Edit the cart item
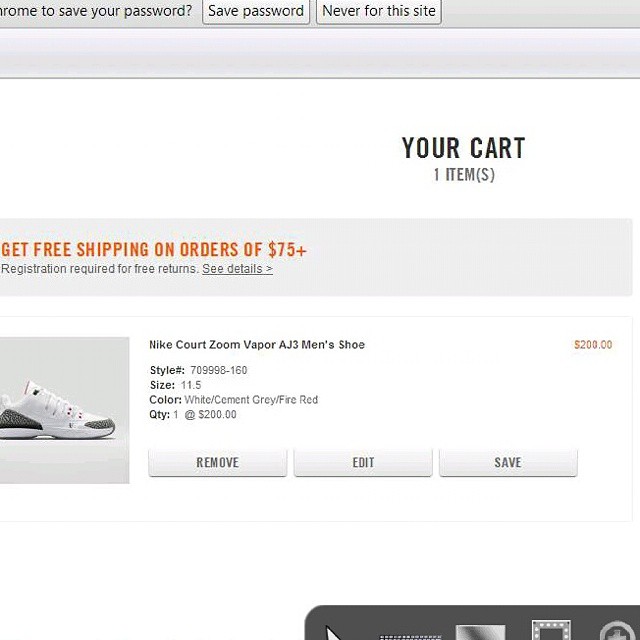Screen dimensions: 640x640 tap(363, 462)
